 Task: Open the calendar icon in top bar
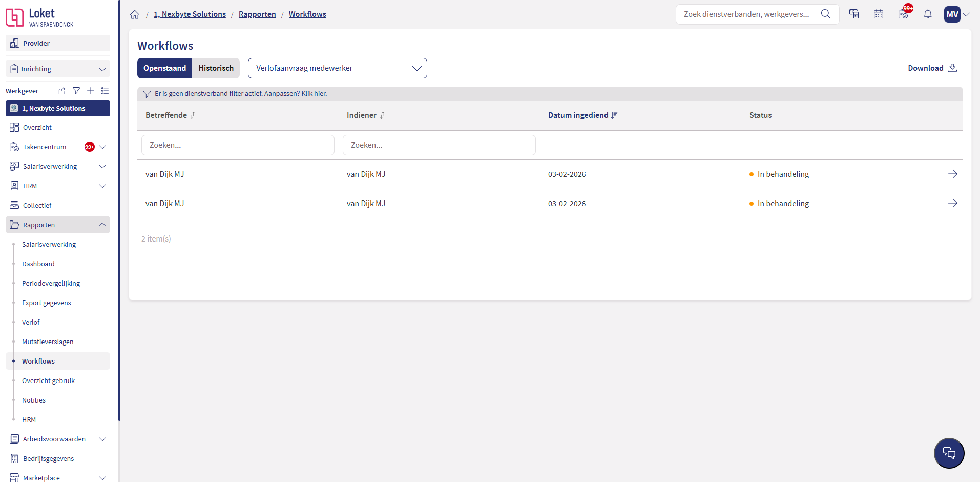pyautogui.click(x=878, y=14)
